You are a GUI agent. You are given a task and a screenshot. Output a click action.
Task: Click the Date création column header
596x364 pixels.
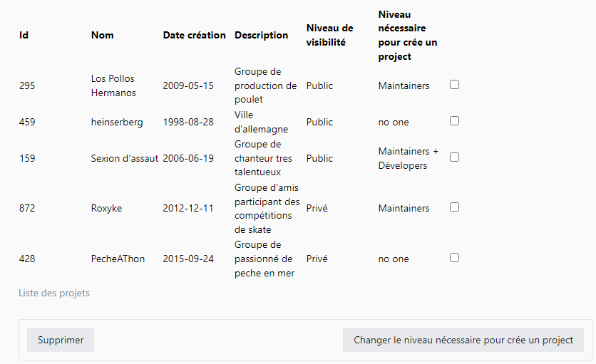pos(194,36)
